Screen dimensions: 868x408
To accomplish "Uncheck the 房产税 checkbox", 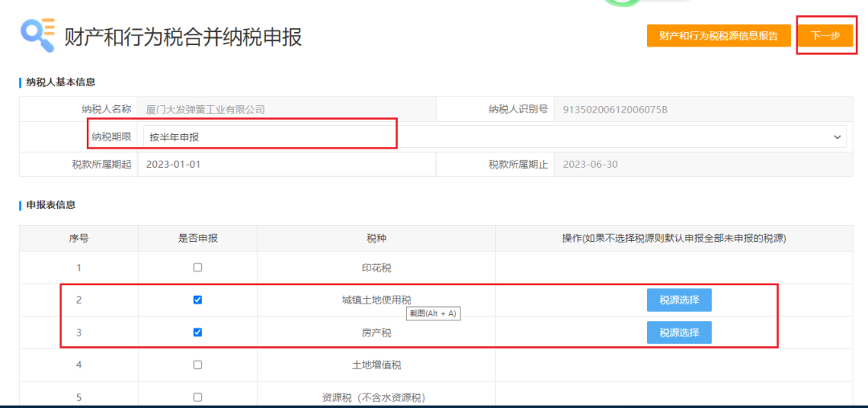I will pos(198,333).
